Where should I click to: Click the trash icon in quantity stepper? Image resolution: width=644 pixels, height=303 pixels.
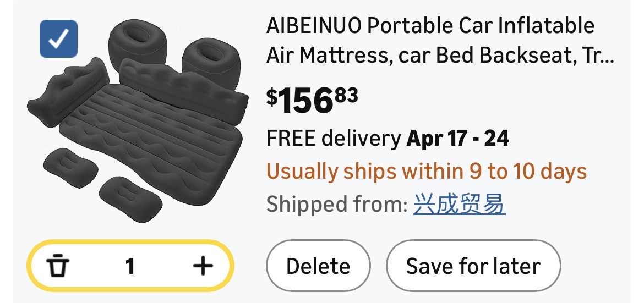pos(57,267)
